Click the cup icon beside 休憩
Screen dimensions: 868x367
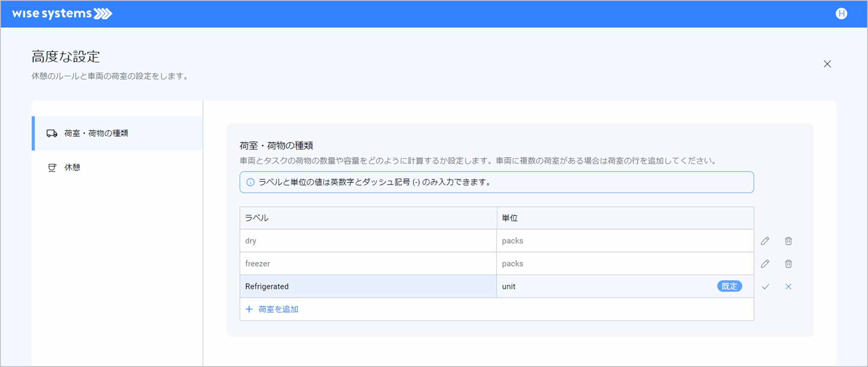point(52,168)
